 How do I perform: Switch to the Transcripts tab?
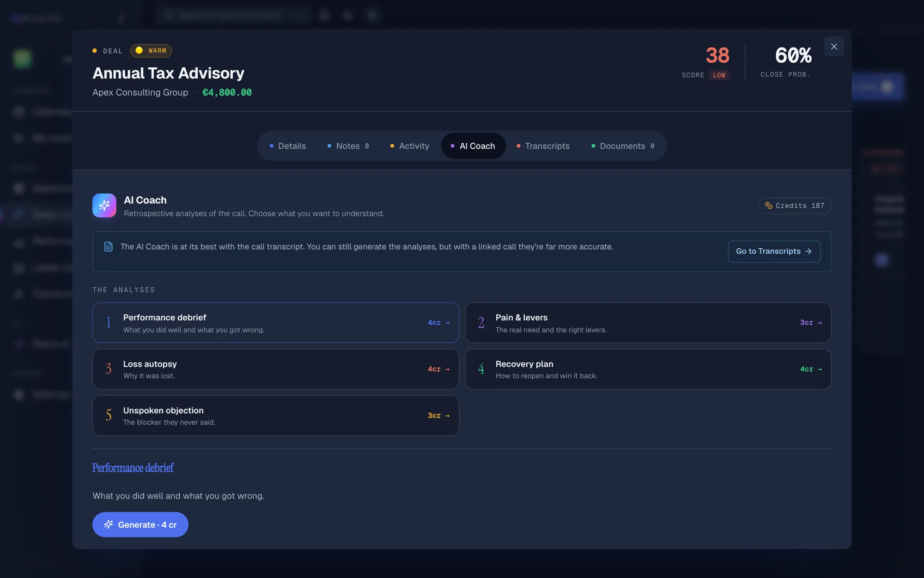click(543, 146)
